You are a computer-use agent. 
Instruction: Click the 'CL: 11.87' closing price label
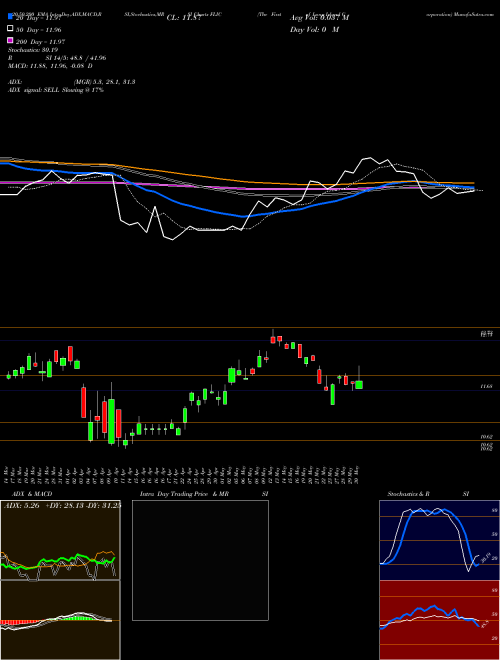(x=184, y=18)
